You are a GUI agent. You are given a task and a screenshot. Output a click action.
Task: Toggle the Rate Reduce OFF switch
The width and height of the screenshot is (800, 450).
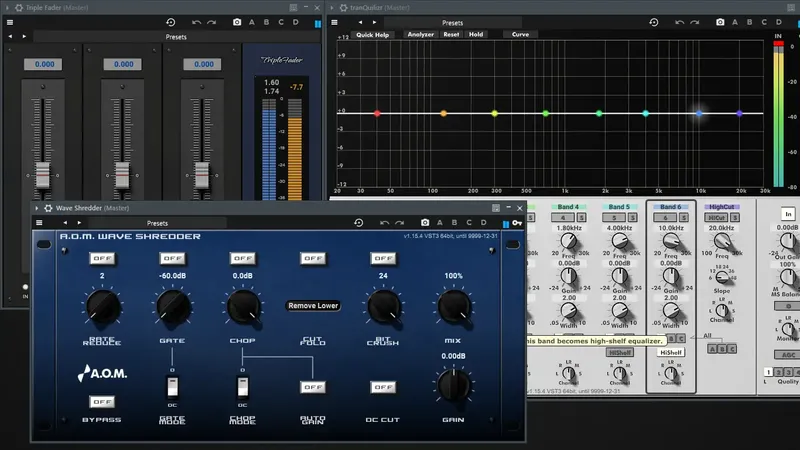[x=102, y=259]
